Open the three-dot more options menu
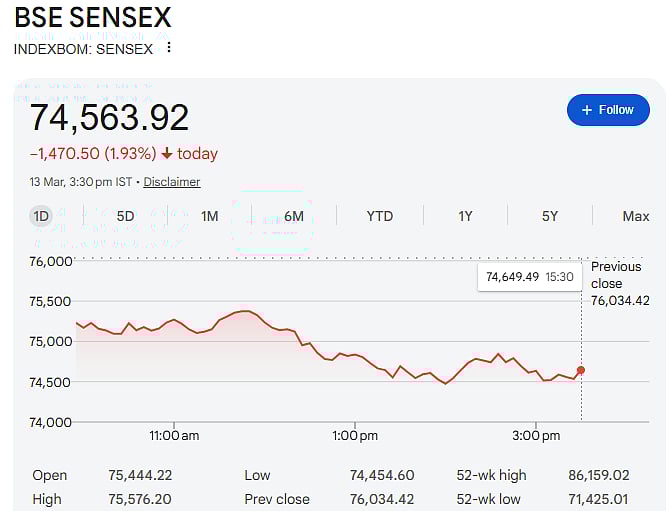The height and width of the screenshot is (511, 667). 169,48
